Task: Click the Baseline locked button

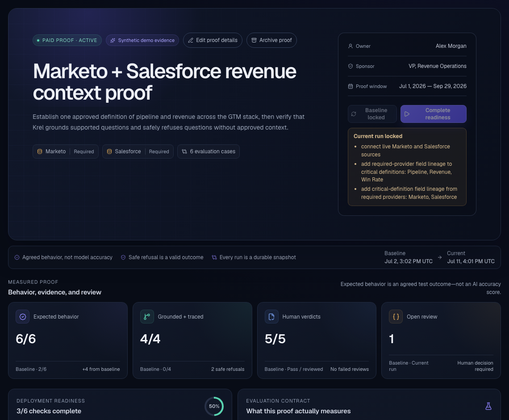Action: pyautogui.click(x=372, y=114)
